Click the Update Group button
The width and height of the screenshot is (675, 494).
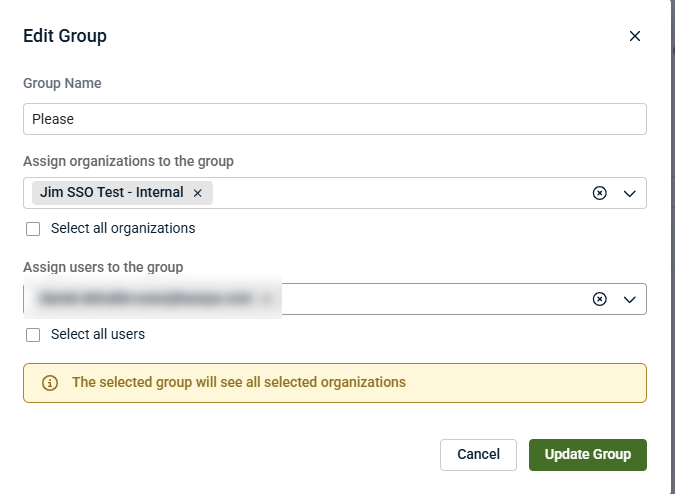pos(588,455)
